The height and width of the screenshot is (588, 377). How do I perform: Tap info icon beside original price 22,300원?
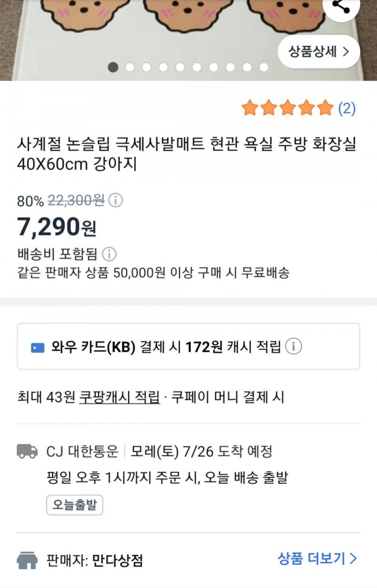(116, 200)
